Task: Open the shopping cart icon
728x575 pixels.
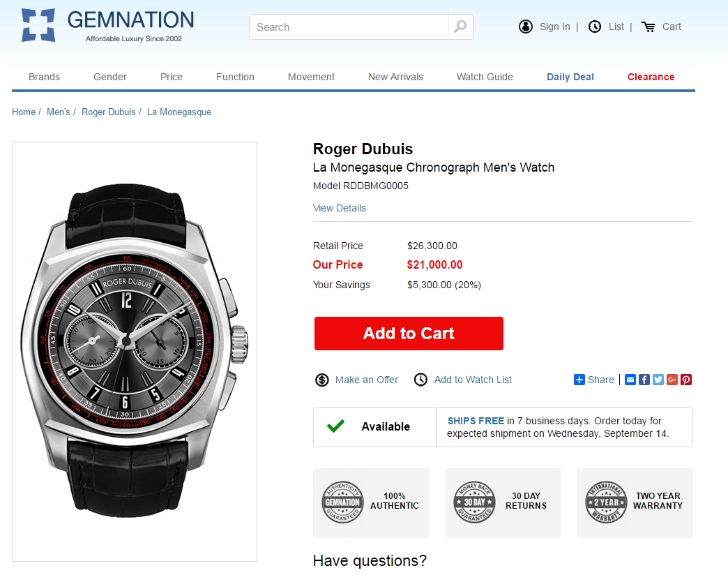Action: tap(649, 27)
